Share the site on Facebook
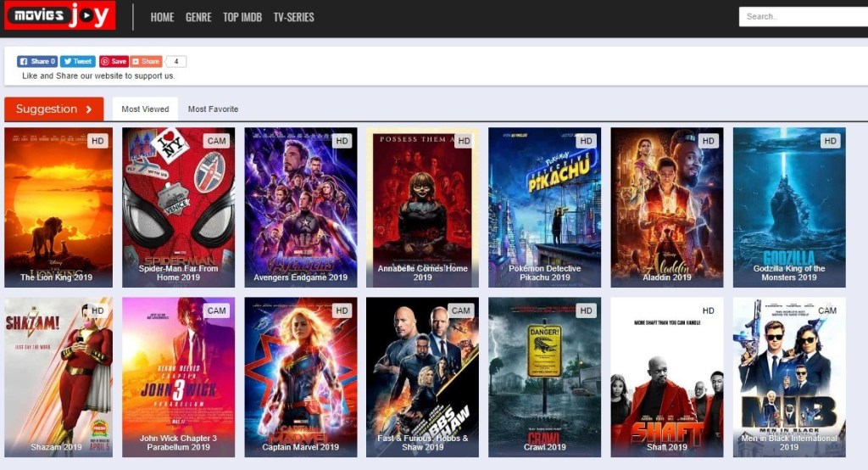Viewport: 868px width, 470px height. pyautogui.click(x=37, y=61)
